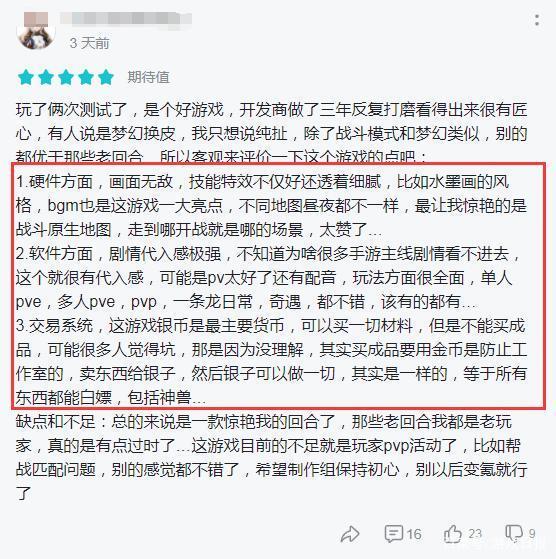This screenshot has height=559, width=556.
Task: Click the paragraph starting with 3.交易系统
Action: pyautogui.click(x=271, y=362)
